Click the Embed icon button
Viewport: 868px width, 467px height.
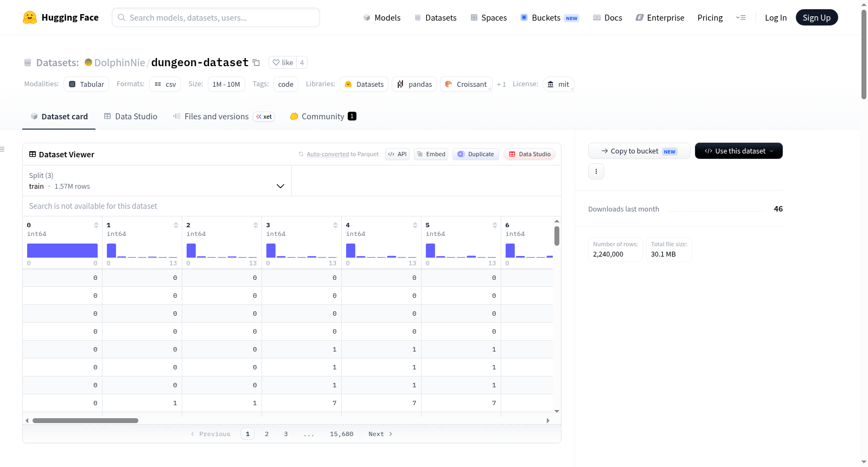click(431, 154)
